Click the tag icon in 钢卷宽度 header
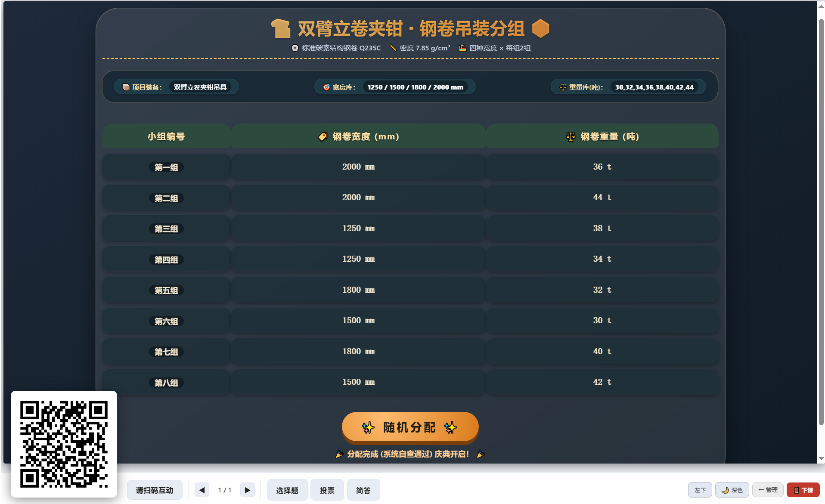The height and width of the screenshot is (504, 825). [x=323, y=136]
